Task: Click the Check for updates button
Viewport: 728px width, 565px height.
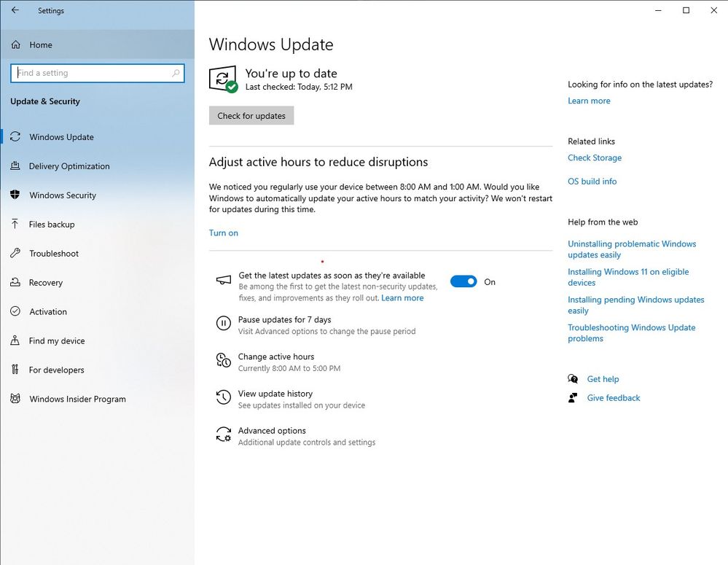Action: pos(251,116)
